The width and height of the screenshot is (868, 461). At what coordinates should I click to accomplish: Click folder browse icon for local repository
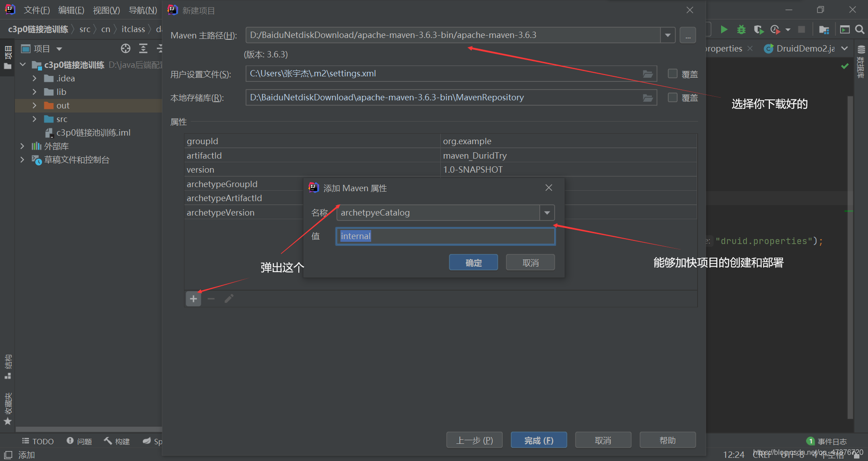tap(648, 98)
